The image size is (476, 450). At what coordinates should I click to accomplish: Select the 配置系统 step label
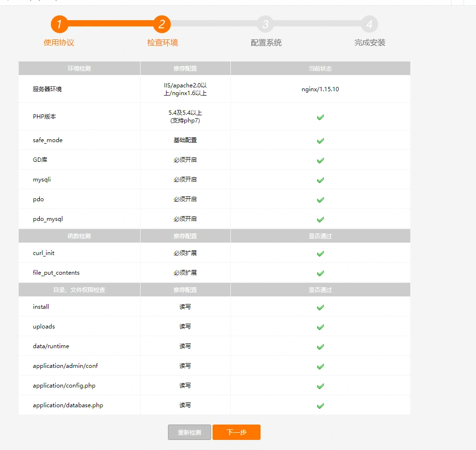pyautogui.click(x=266, y=43)
